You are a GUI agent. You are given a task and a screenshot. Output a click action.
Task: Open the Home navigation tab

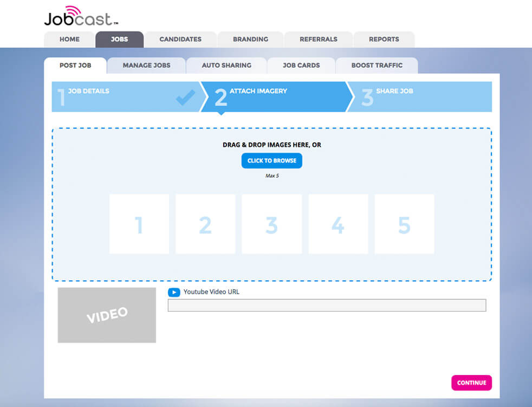point(69,40)
